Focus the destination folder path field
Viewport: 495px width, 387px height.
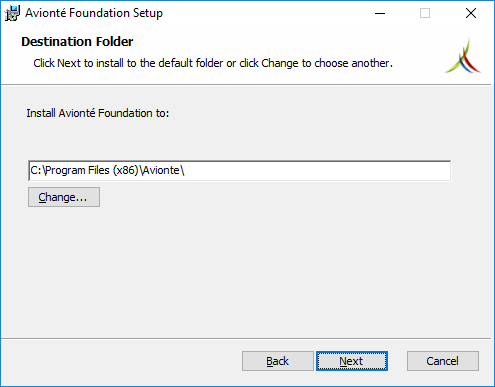(239, 171)
